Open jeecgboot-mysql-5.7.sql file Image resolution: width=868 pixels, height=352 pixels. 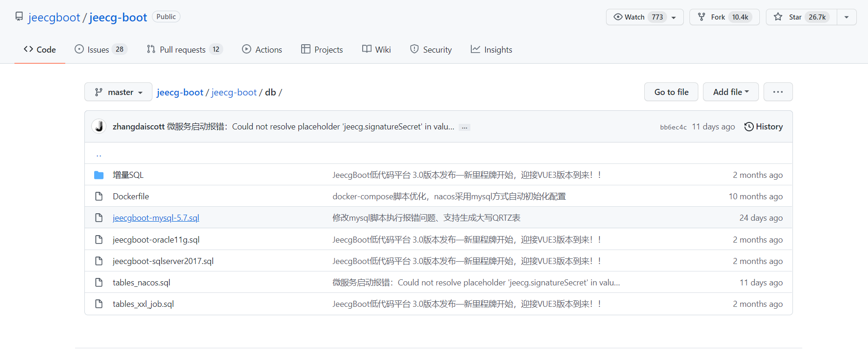(x=156, y=218)
